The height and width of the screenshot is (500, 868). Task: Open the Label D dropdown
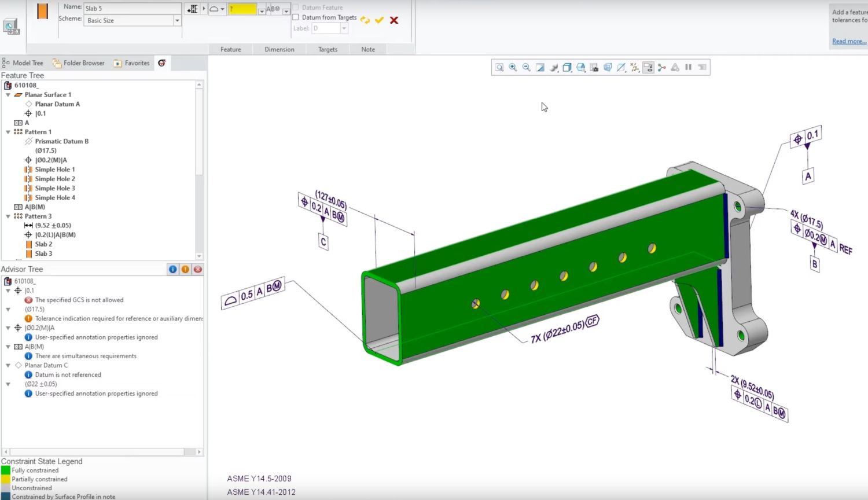point(344,28)
